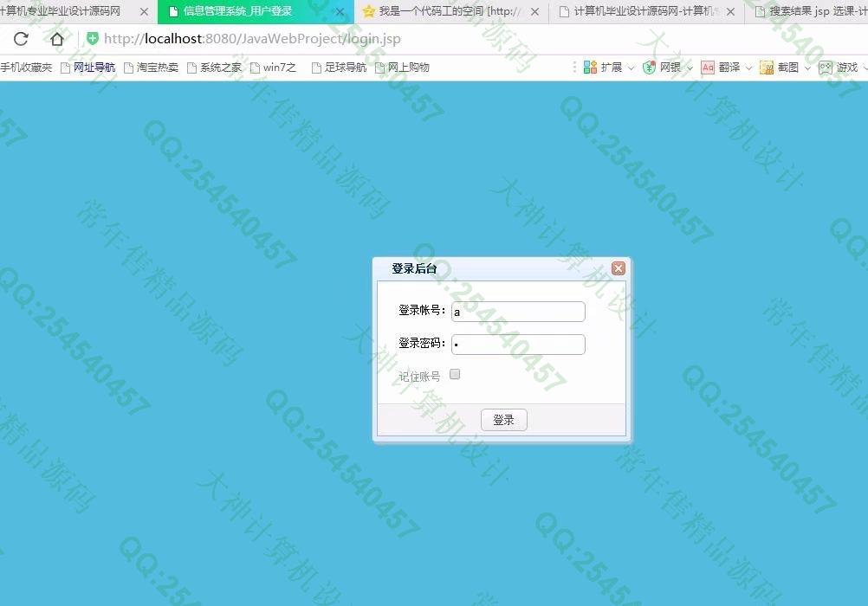The image size is (868, 606).
Task: Click the 翻译 translate icon
Action: [x=708, y=68]
